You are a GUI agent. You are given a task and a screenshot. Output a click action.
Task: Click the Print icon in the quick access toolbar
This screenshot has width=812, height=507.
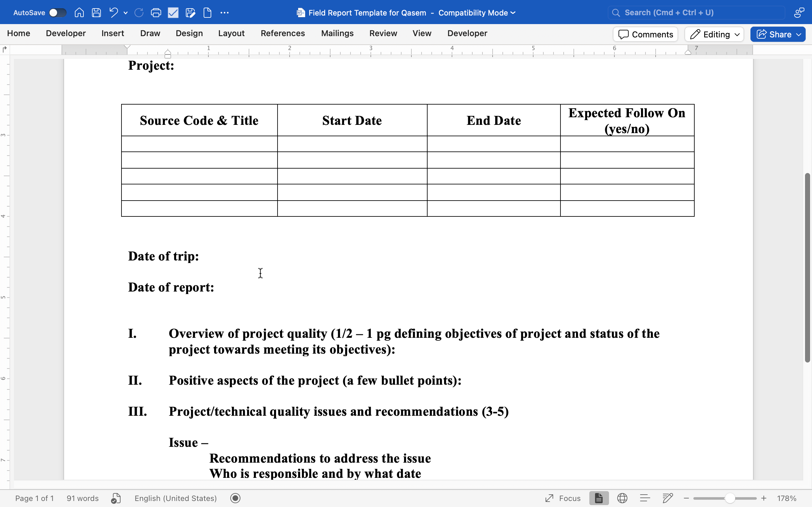click(156, 13)
